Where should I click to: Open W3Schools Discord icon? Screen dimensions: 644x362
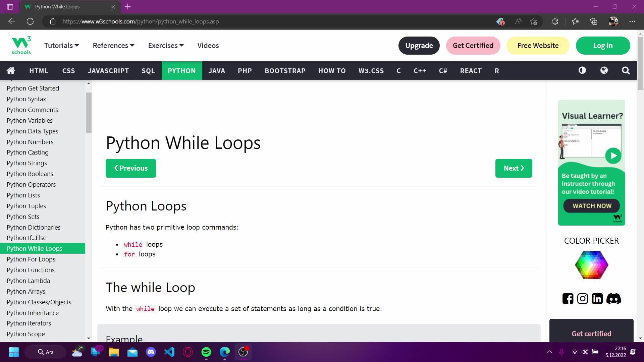click(613, 299)
